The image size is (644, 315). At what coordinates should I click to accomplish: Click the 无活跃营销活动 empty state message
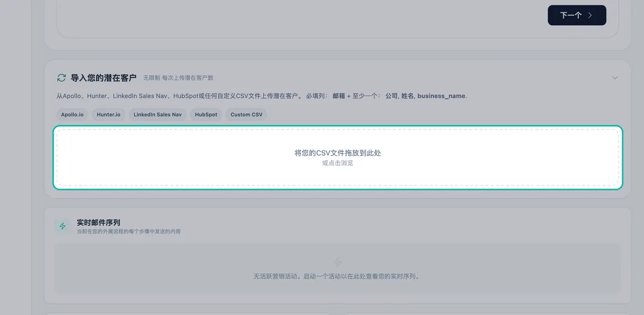[x=338, y=276]
